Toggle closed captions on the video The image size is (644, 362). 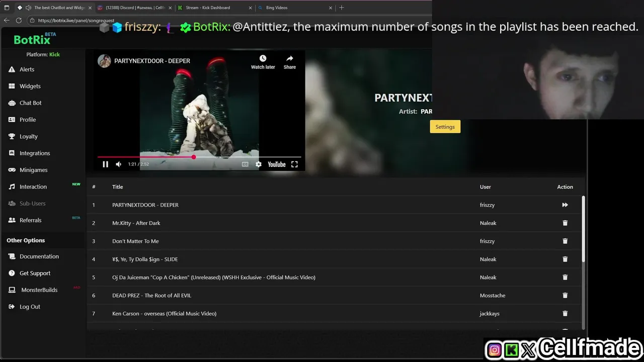245,164
